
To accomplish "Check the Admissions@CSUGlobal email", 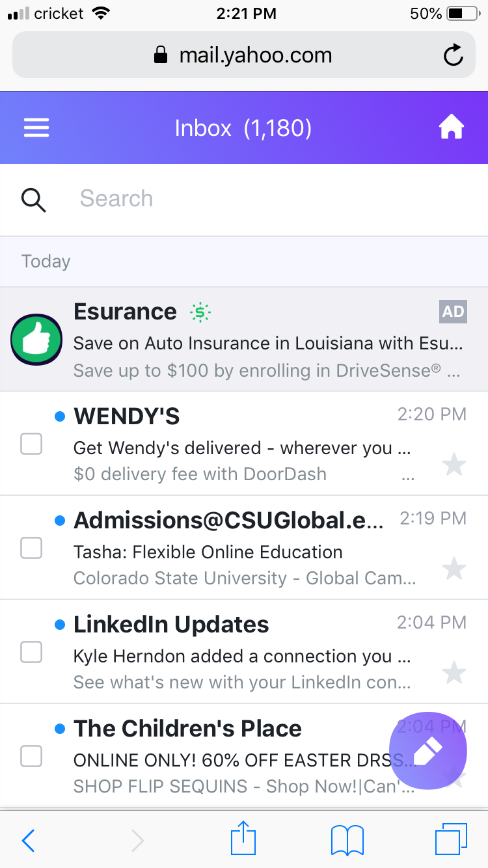I will pyautogui.click(x=31, y=548).
